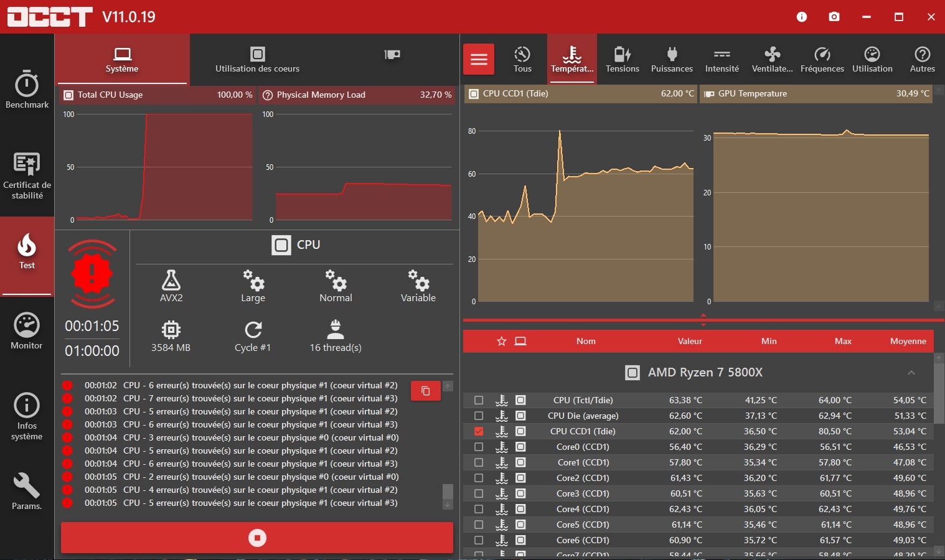
Task: Check the Core3 (CCD1) checkbox
Action: [479, 493]
